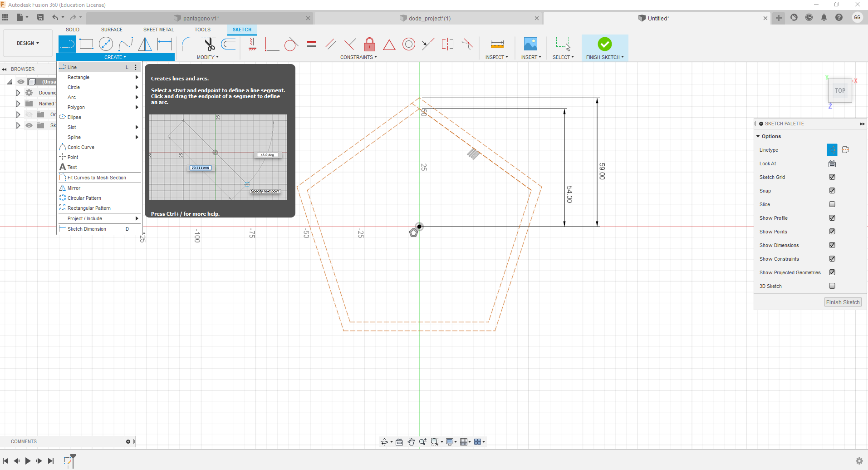Expand the Named Views browser node
The height and width of the screenshot is (470, 868).
18,104
